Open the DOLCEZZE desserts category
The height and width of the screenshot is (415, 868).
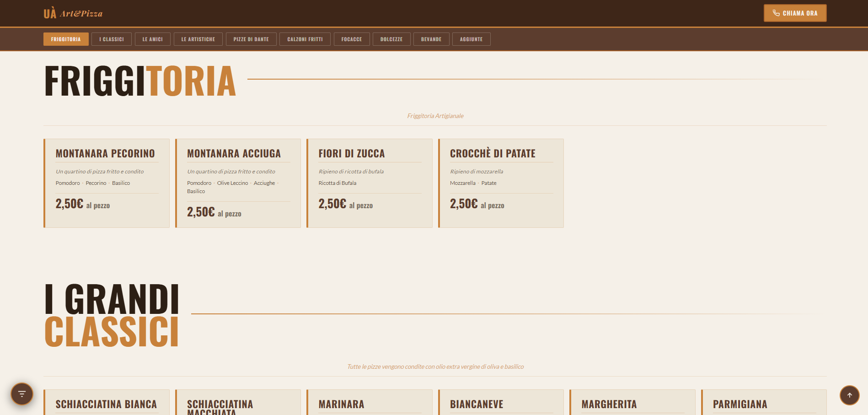tap(391, 39)
